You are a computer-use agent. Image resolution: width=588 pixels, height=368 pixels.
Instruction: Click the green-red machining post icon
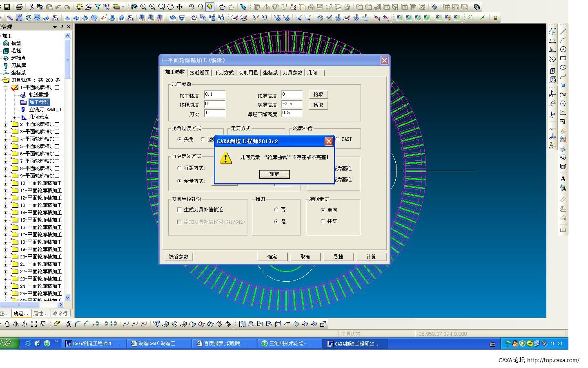coord(495,18)
